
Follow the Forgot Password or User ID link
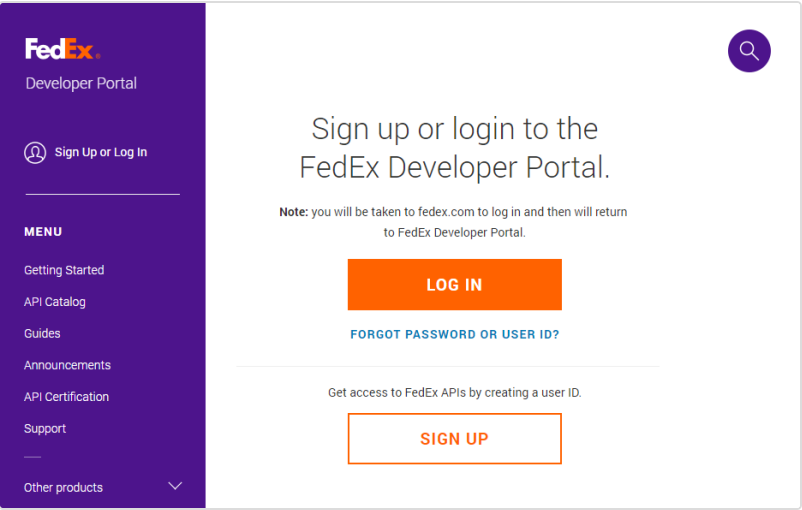click(454, 335)
